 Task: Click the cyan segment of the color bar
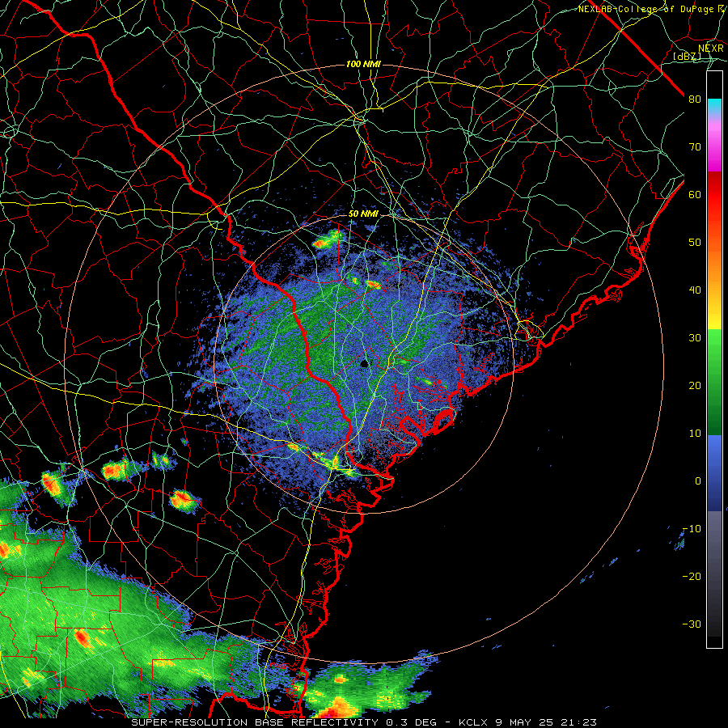pos(714,107)
